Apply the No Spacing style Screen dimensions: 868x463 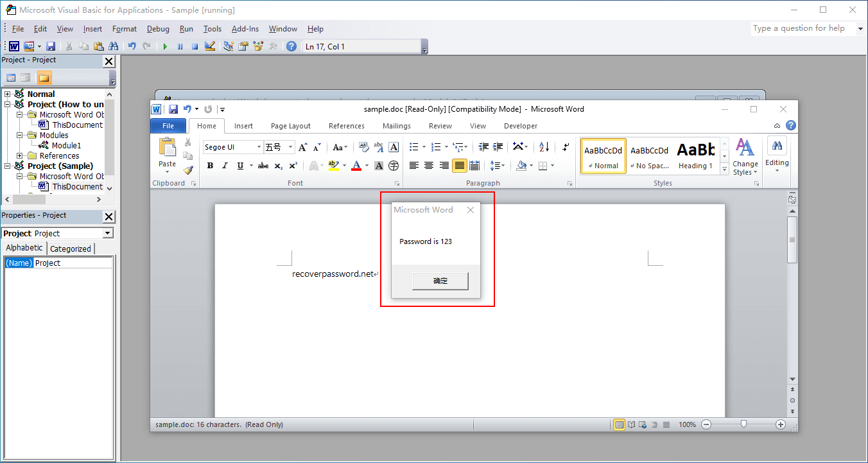650,156
